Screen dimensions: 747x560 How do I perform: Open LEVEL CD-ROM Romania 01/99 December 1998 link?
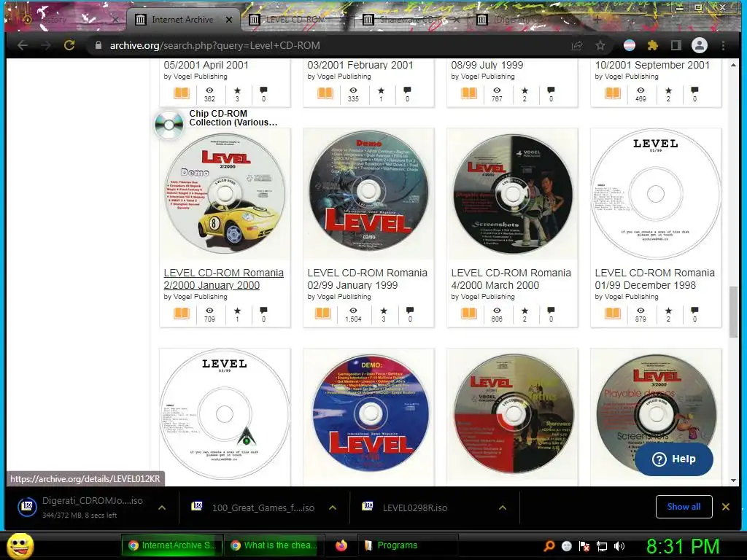(x=654, y=279)
